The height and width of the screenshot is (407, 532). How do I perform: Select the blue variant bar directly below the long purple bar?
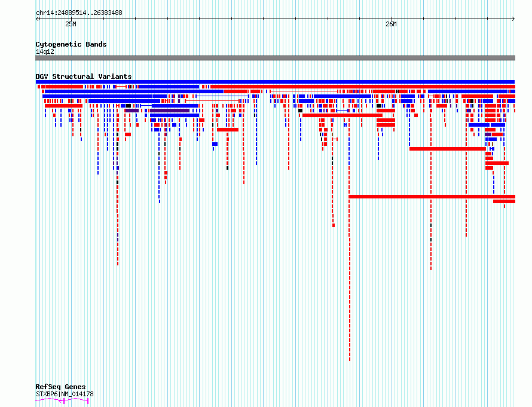[175, 115]
